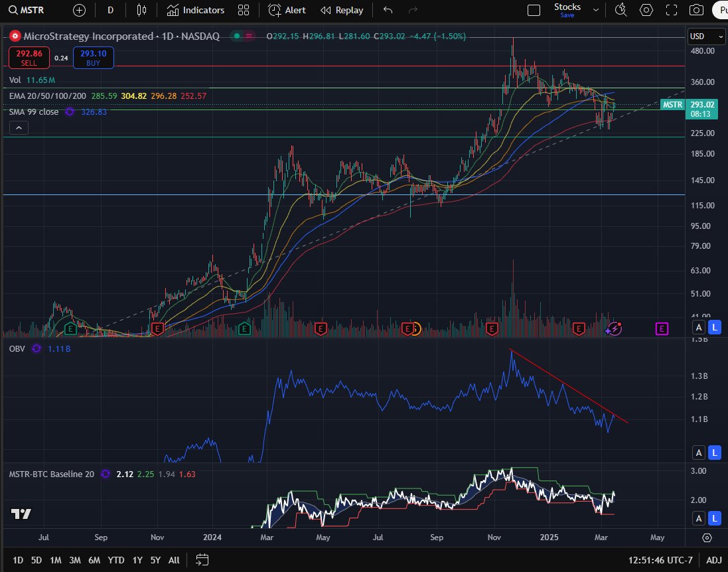Open chart settings hexagon icon

pos(646,10)
